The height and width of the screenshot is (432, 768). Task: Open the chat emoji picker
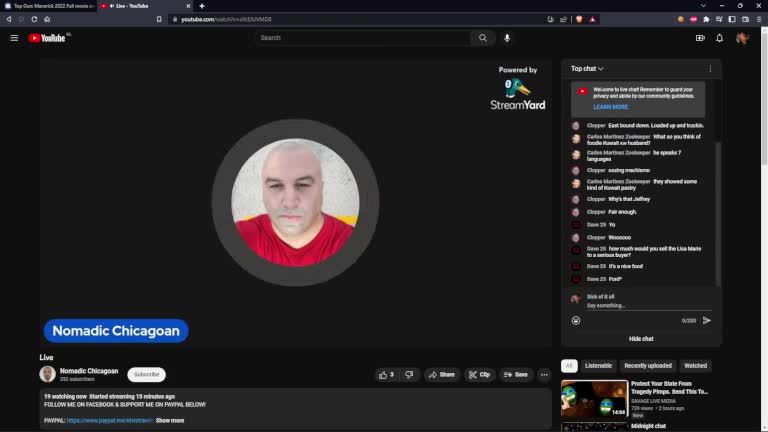(576, 320)
